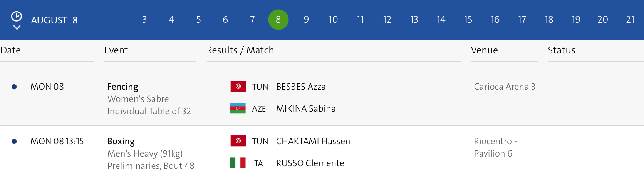The width and height of the screenshot is (644, 180).
Task: Click the Status column header
Action: coord(562,50)
